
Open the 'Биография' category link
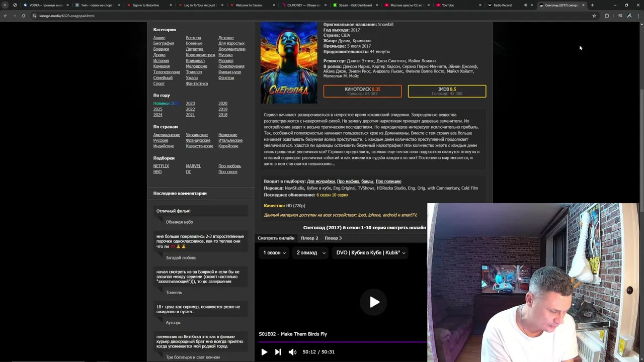164,43
